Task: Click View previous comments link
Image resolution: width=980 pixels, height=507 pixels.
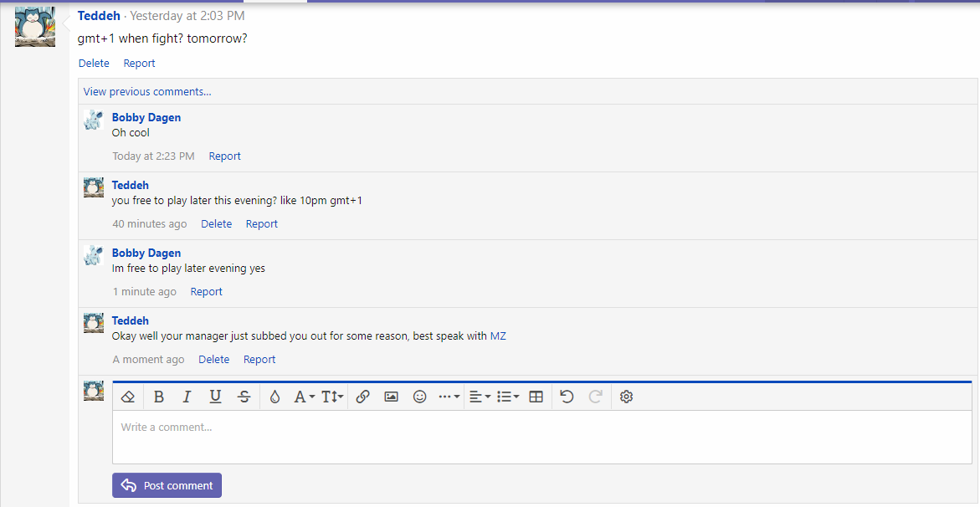Action: (x=147, y=91)
